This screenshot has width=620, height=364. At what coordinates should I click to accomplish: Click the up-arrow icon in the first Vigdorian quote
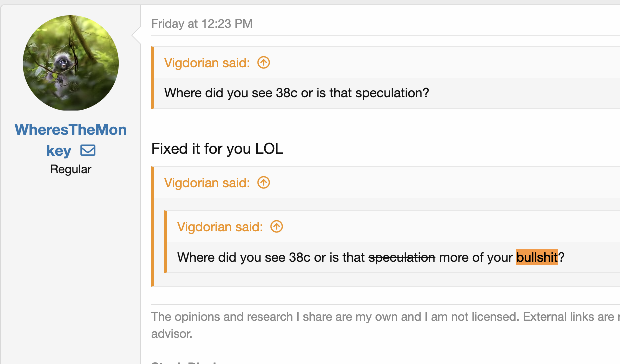[x=263, y=63]
